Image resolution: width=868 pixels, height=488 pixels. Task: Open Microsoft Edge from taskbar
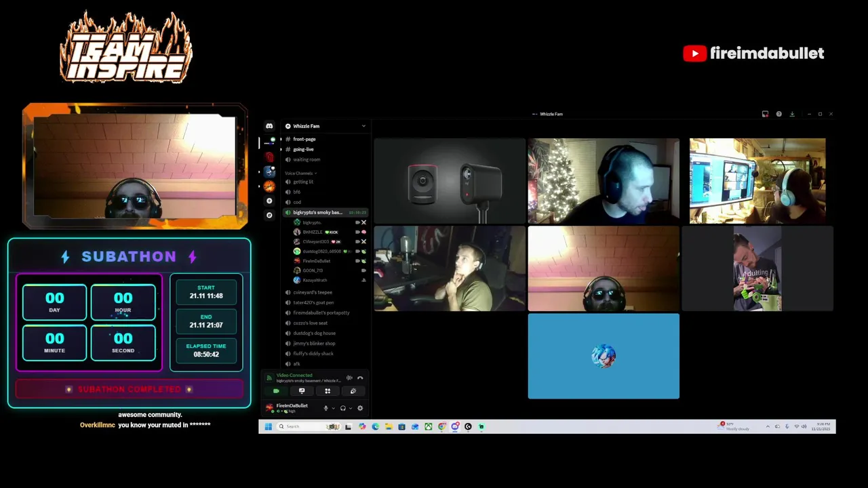coord(376,426)
